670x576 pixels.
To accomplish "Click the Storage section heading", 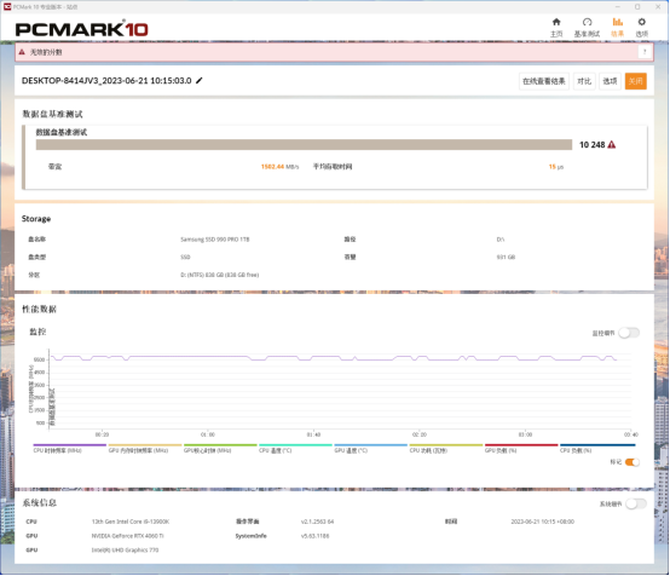I will [x=36, y=219].
